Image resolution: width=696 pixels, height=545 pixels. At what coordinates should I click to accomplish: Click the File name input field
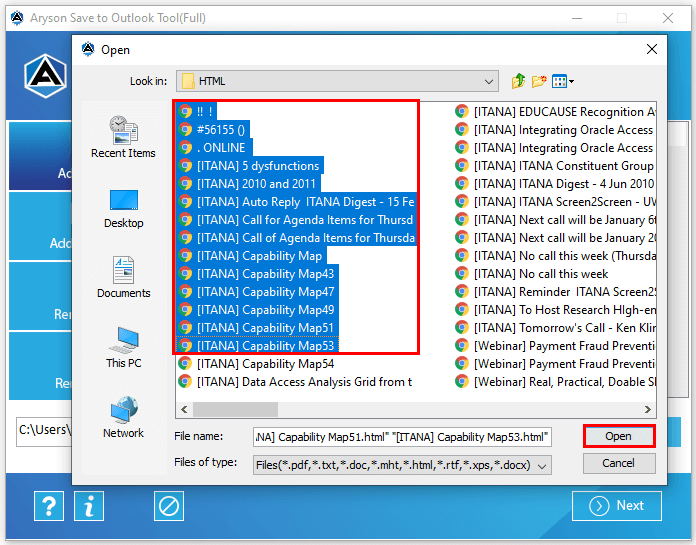[402, 437]
